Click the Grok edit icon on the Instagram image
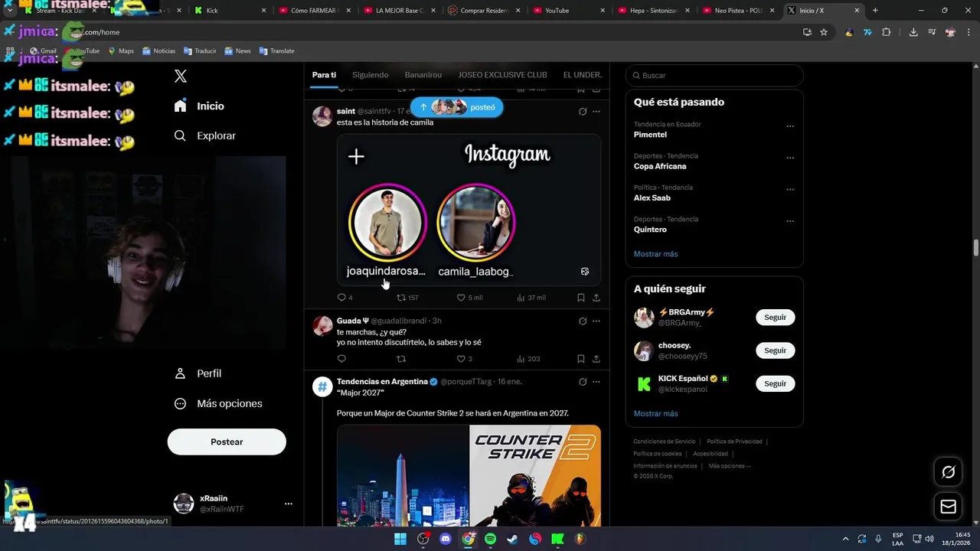 coord(585,272)
